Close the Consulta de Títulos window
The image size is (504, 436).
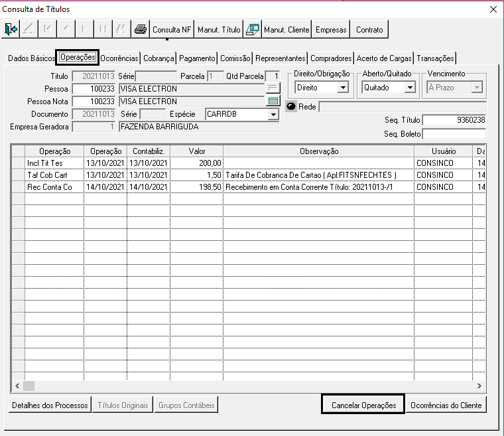coord(493,9)
